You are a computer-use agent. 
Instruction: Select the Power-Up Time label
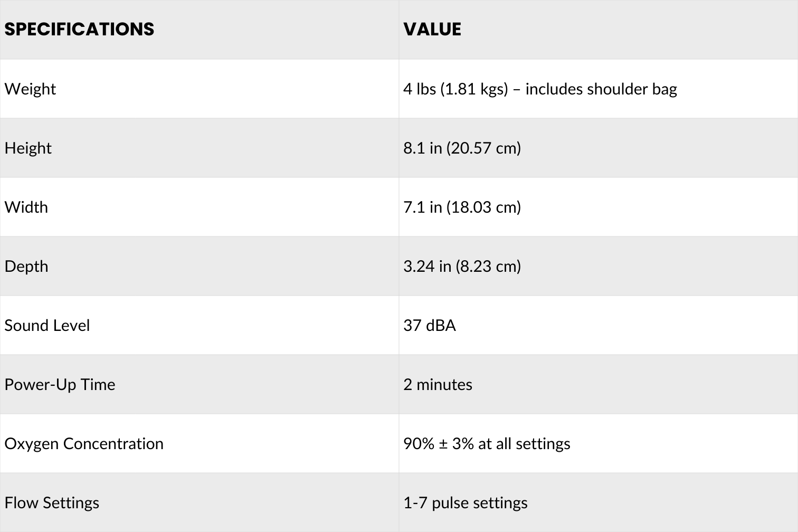60,384
